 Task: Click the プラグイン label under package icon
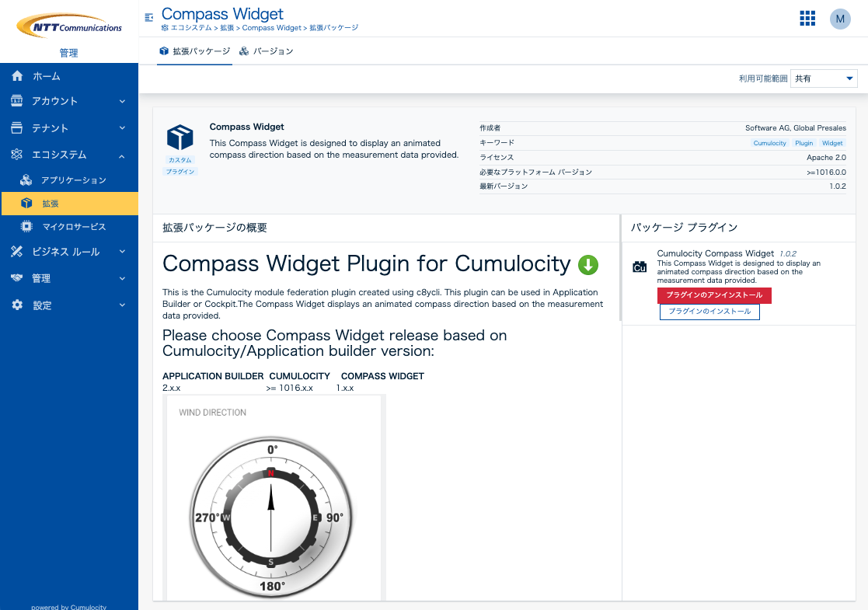click(180, 172)
